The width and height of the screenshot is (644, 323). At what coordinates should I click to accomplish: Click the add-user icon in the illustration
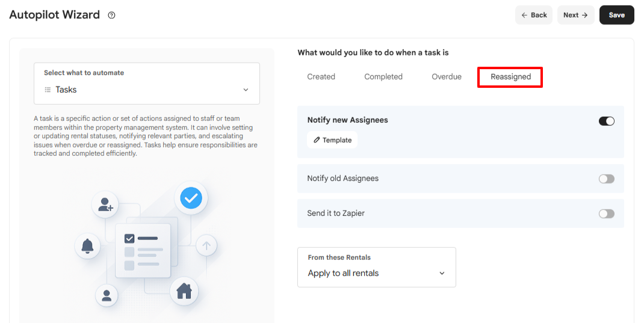[105, 205]
